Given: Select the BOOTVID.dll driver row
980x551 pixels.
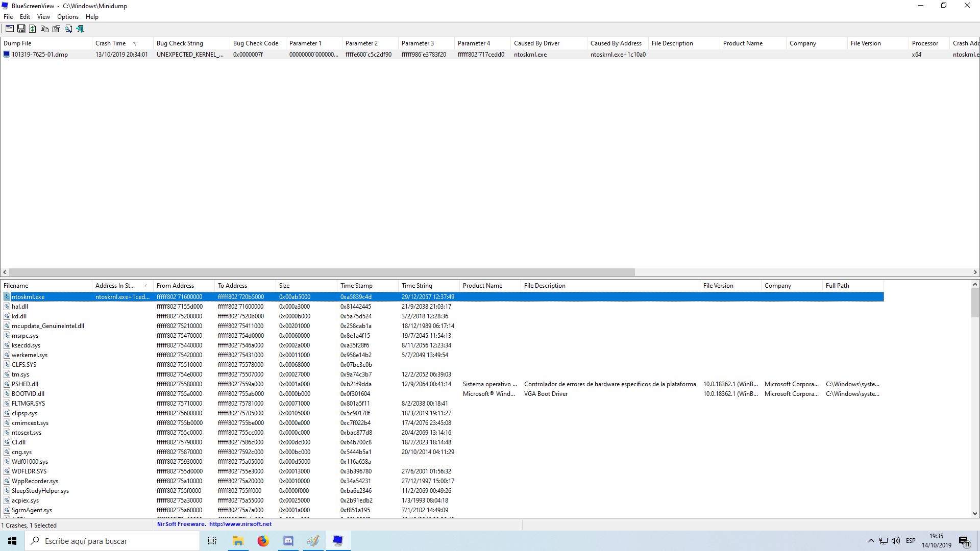Looking at the screenshot, I should coord(442,394).
